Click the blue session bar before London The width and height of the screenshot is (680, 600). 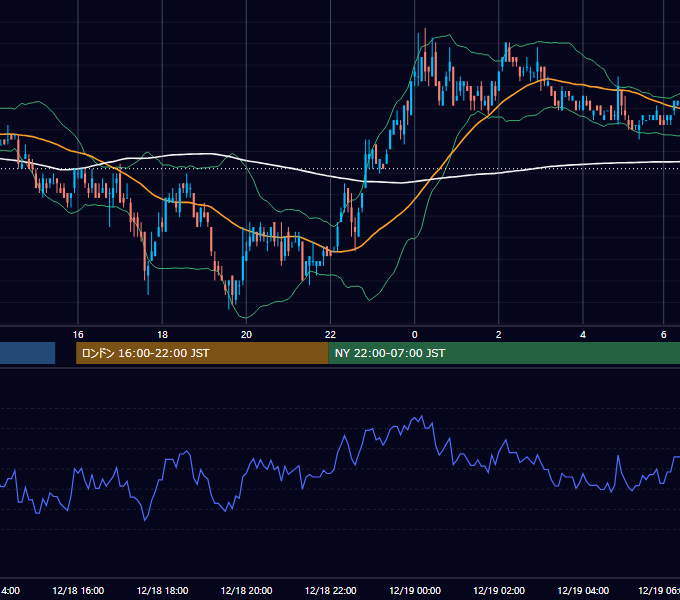pyautogui.click(x=27, y=353)
